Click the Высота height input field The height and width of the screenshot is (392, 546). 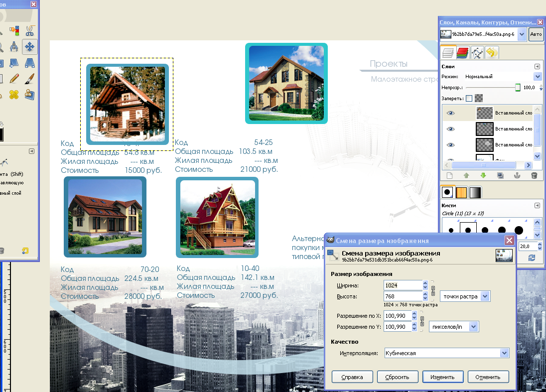click(x=403, y=296)
